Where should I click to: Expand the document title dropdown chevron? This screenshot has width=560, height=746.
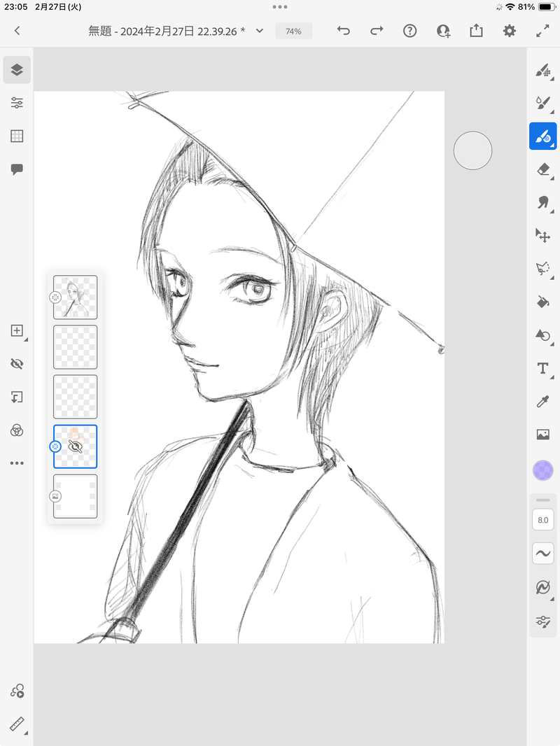point(259,31)
